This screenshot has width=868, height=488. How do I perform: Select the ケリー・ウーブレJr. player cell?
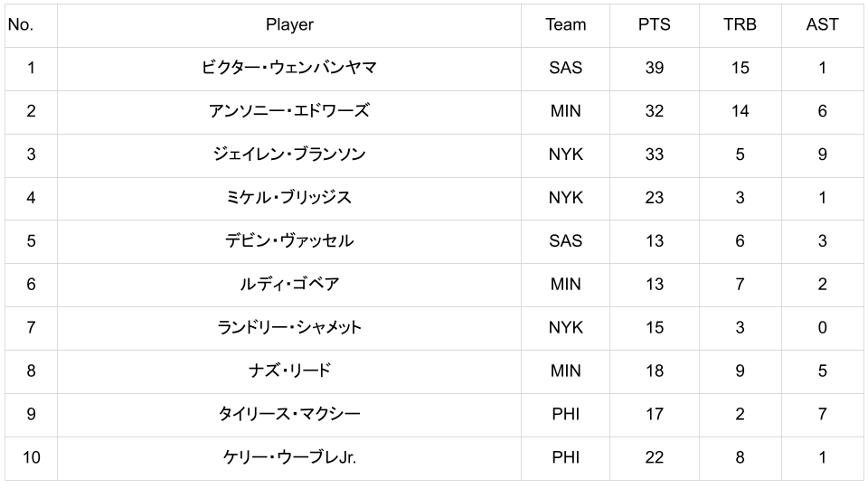[289, 457]
